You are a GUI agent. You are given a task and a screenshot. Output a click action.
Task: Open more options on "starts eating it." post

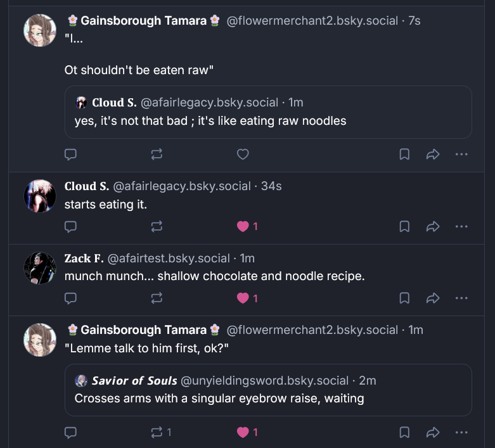tap(461, 226)
